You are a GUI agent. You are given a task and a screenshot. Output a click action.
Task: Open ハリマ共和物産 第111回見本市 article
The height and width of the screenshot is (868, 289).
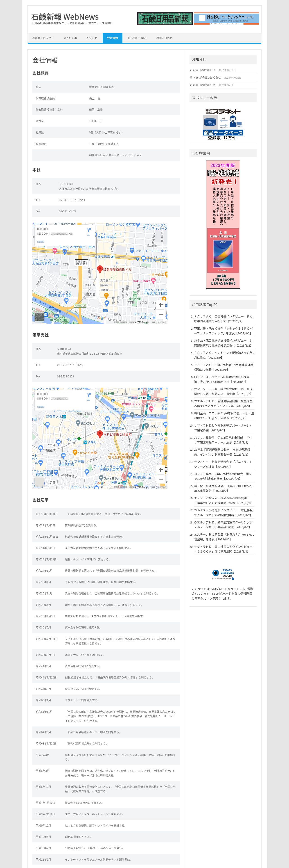223,440
